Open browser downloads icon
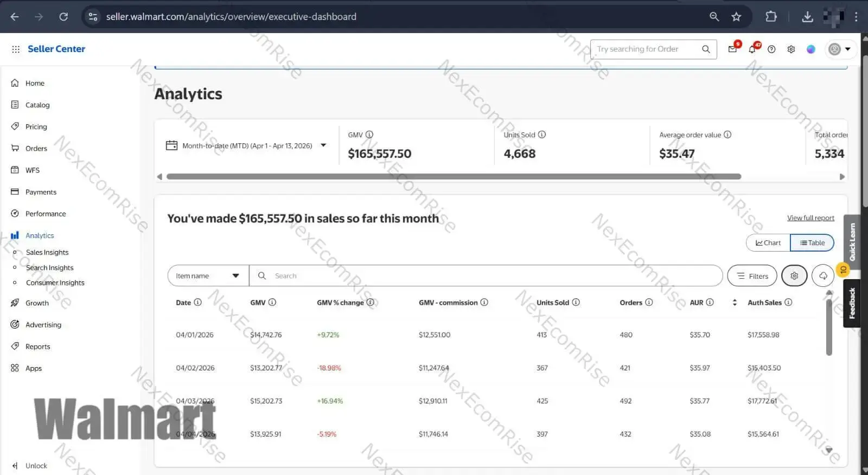The height and width of the screenshot is (475, 868). 807,17
